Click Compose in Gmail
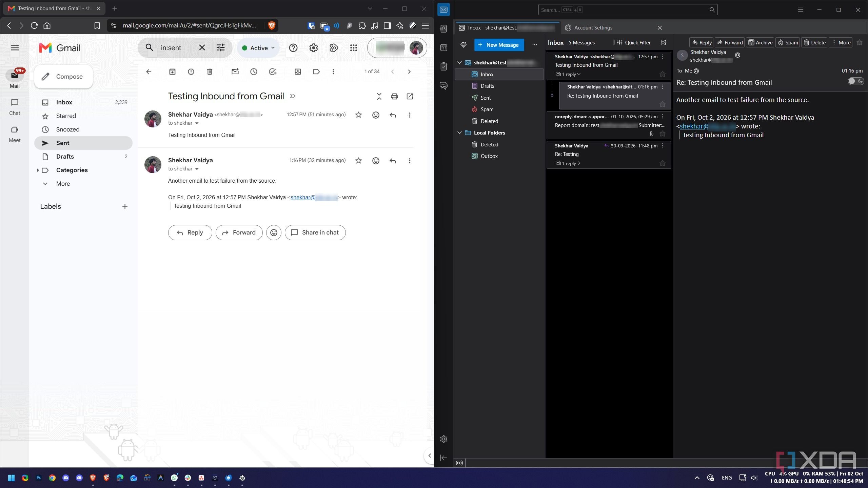Screen dimensions: 868x488 coord(63,77)
